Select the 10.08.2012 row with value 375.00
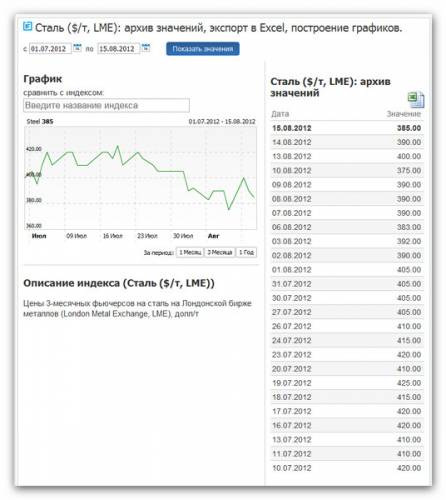446x500 pixels. coord(347,170)
